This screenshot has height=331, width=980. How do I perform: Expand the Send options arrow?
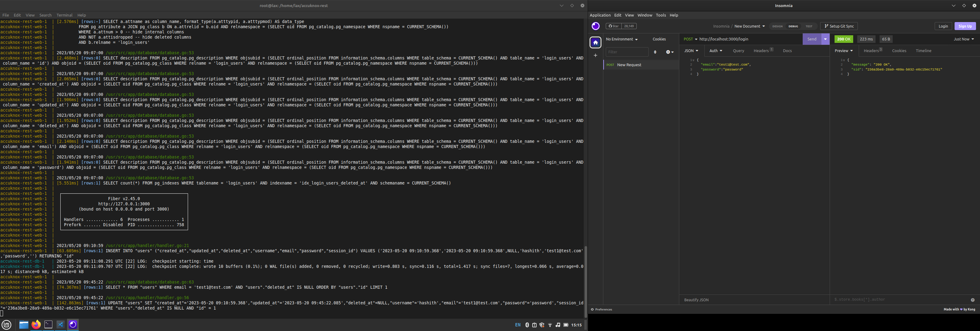point(825,39)
